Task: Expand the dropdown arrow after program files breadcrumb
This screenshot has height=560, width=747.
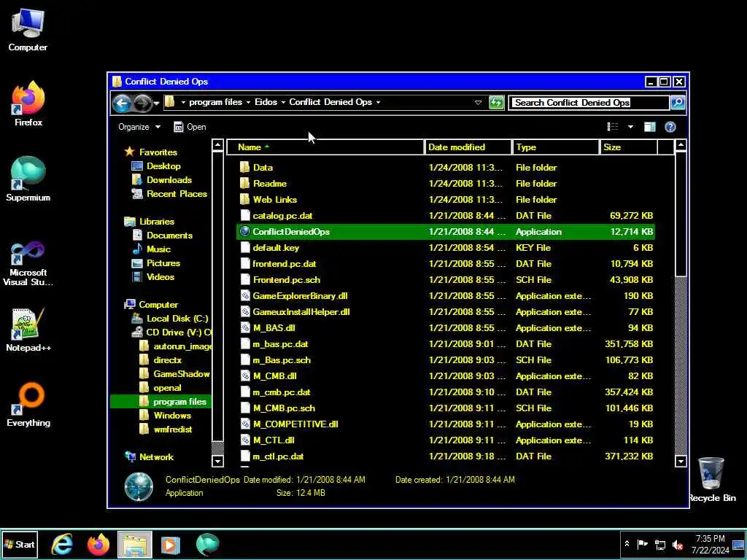Action: (248, 102)
